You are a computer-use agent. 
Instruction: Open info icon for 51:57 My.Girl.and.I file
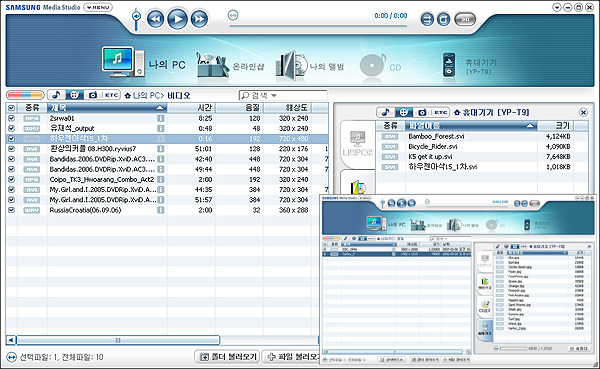161,200
